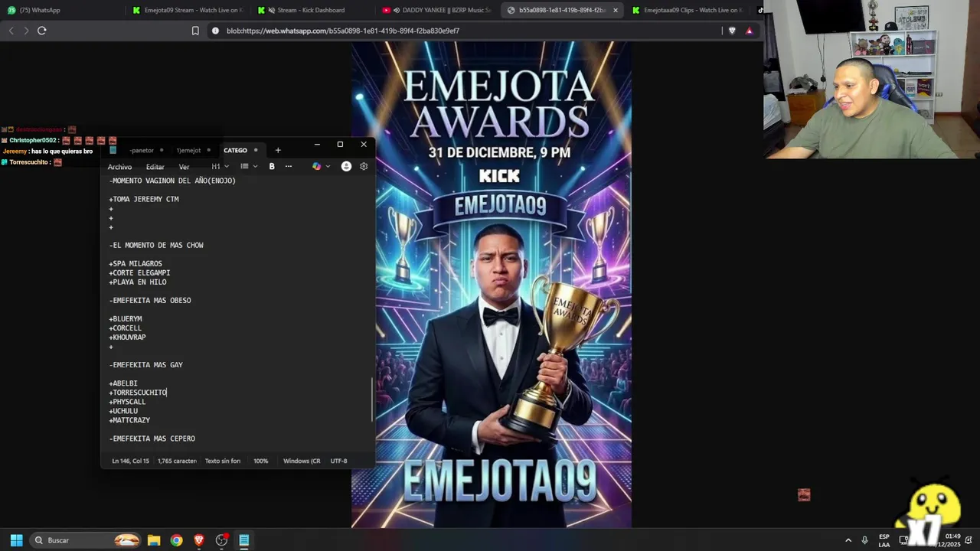Click the +PLAYA EN HILO line
Viewport: 980px width, 551px height.
[138, 282]
